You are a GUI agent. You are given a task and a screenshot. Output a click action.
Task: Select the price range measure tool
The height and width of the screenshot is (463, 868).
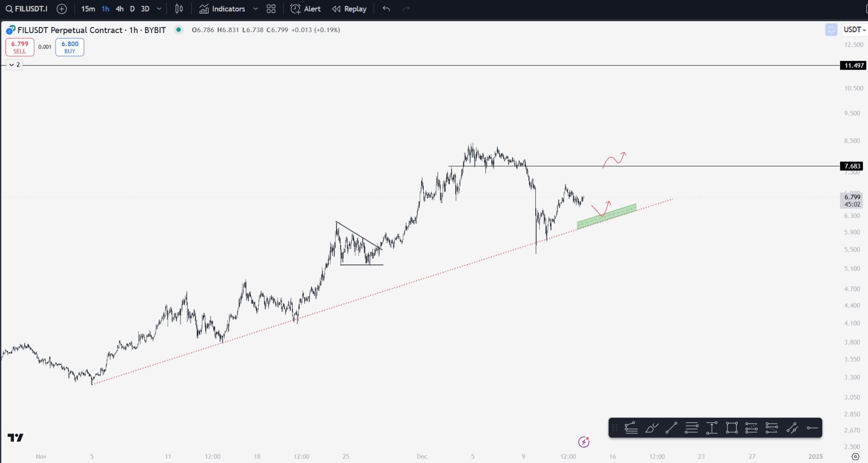pos(712,428)
